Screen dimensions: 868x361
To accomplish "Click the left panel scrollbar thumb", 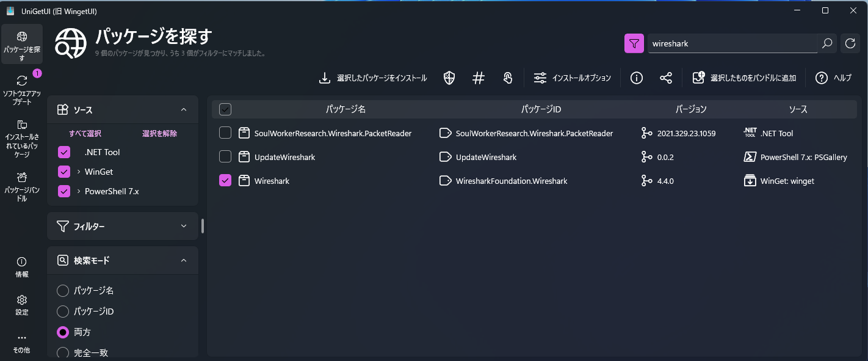I will click(x=203, y=226).
